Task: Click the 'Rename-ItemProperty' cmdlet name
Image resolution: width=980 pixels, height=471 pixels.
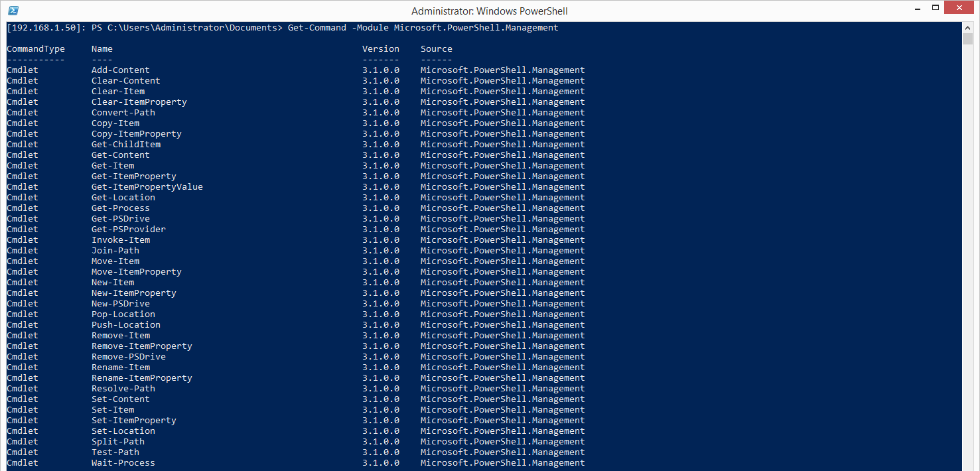Action: click(x=142, y=378)
